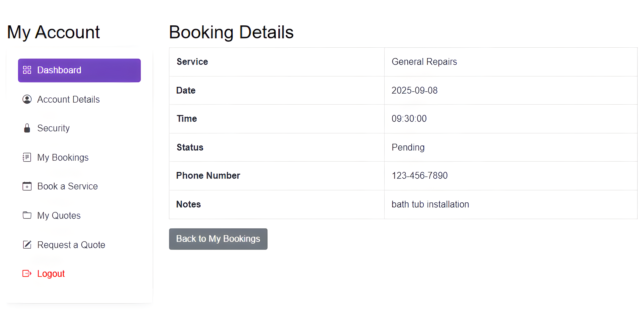Click the My Quotes folder icon

[27, 215]
